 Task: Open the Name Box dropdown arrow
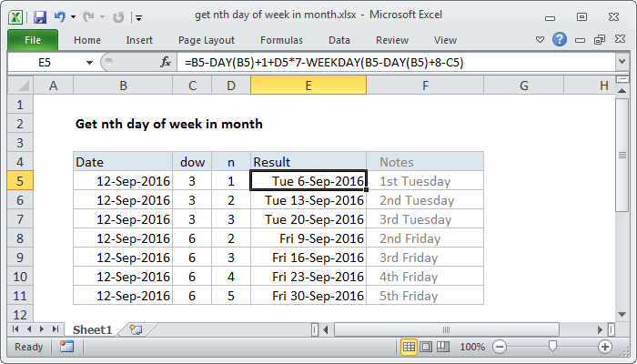click(89, 63)
